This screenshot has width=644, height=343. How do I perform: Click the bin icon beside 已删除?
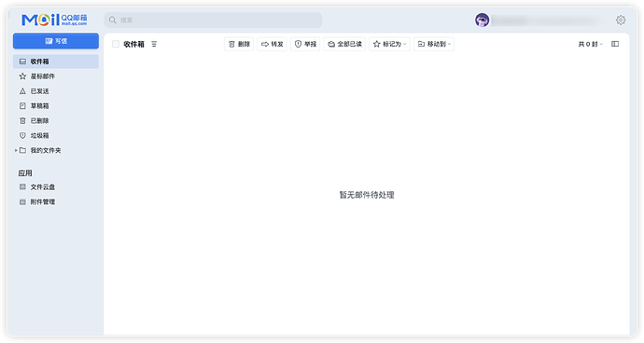(x=22, y=120)
